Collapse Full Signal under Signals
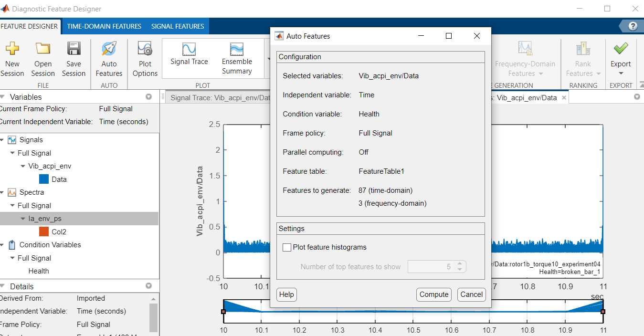This screenshot has height=336, width=644. coord(12,153)
